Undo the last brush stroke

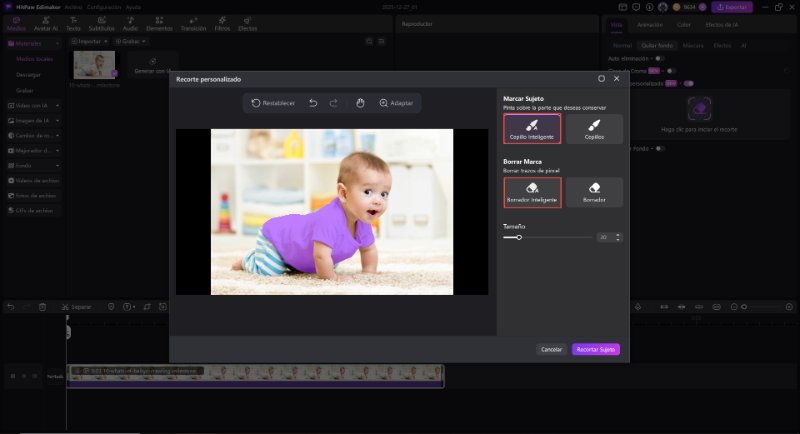[313, 103]
